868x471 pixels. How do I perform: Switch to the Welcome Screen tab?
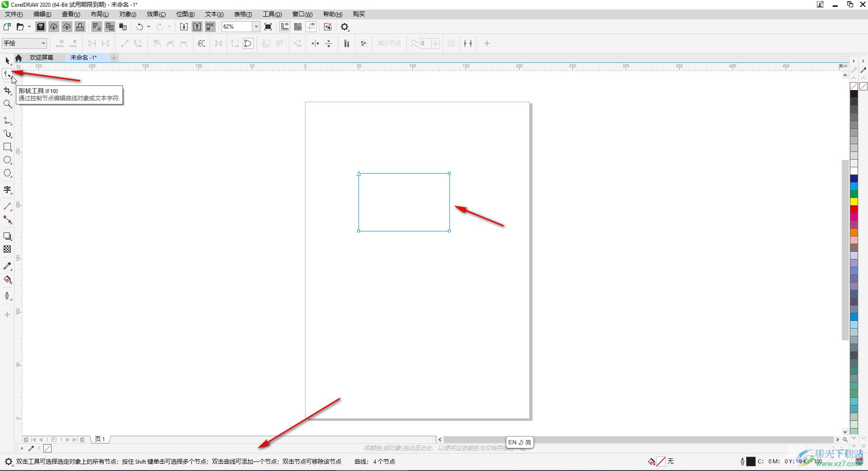42,57
